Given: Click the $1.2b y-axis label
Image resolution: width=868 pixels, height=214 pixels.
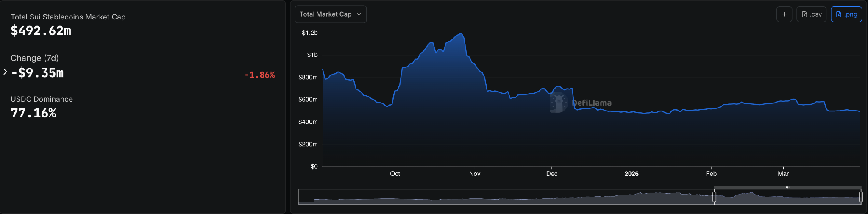Looking at the screenshot, I should [x=310, y=33].
